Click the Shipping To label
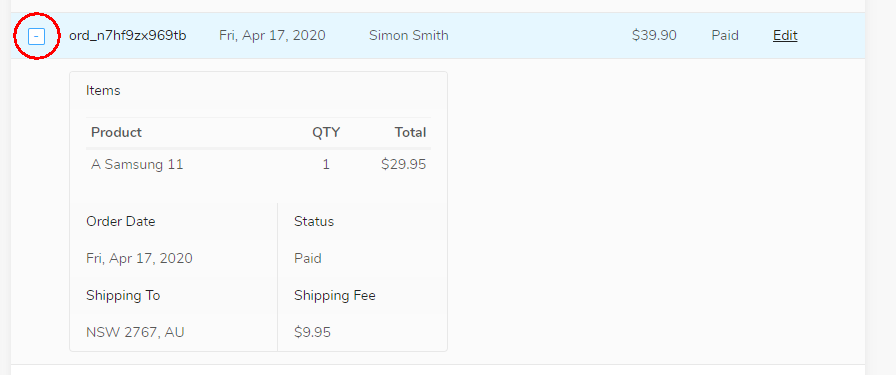This screenshot has height=375, width=896. coord(123,296)
